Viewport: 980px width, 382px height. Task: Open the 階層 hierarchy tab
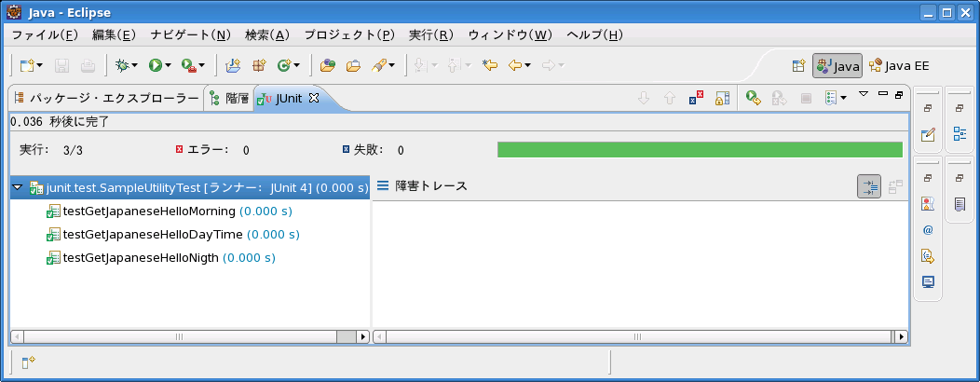coord(229,98)
